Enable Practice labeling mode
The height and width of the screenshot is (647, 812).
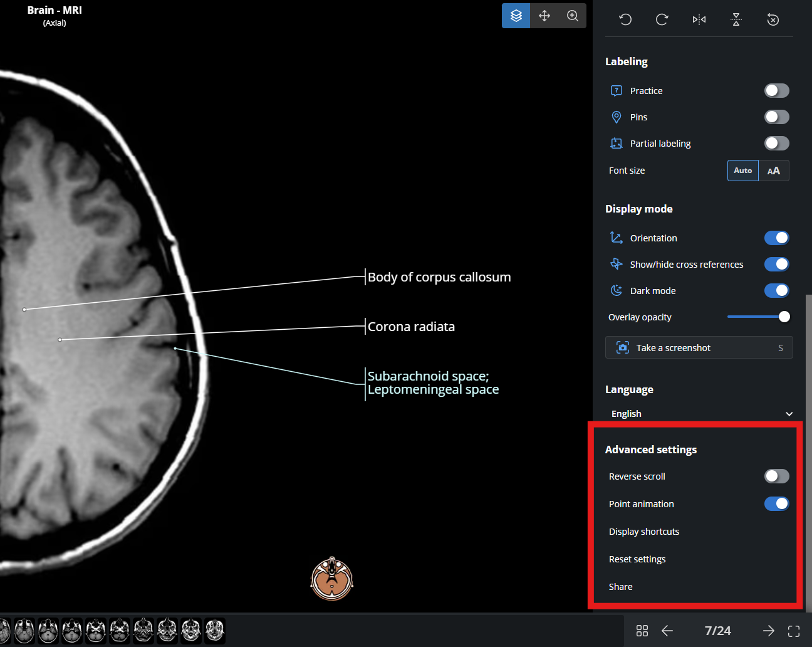(x=776, y=91)
